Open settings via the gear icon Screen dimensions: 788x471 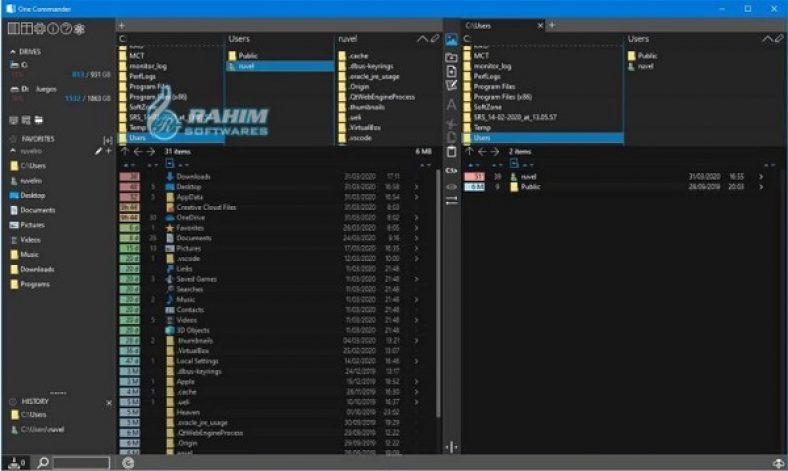(x=39, y=29)
